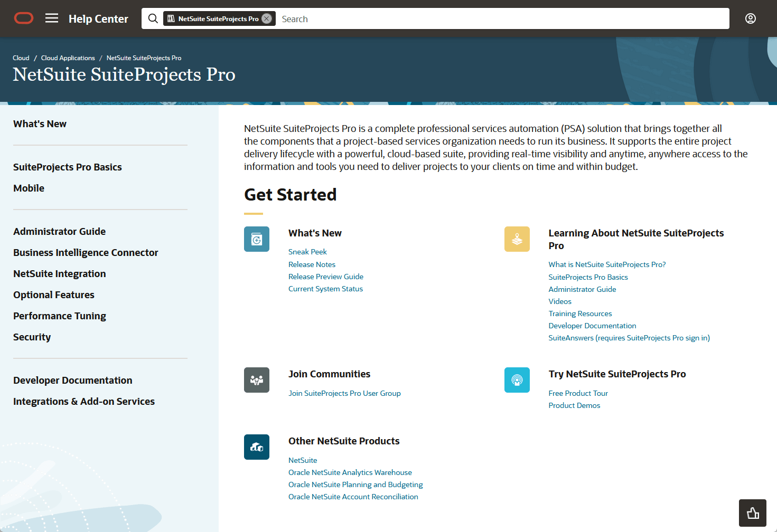This screenshot has height=532, width=777.
Task: Open Developer Documentation link in Learning section
Action: [593, 326]
